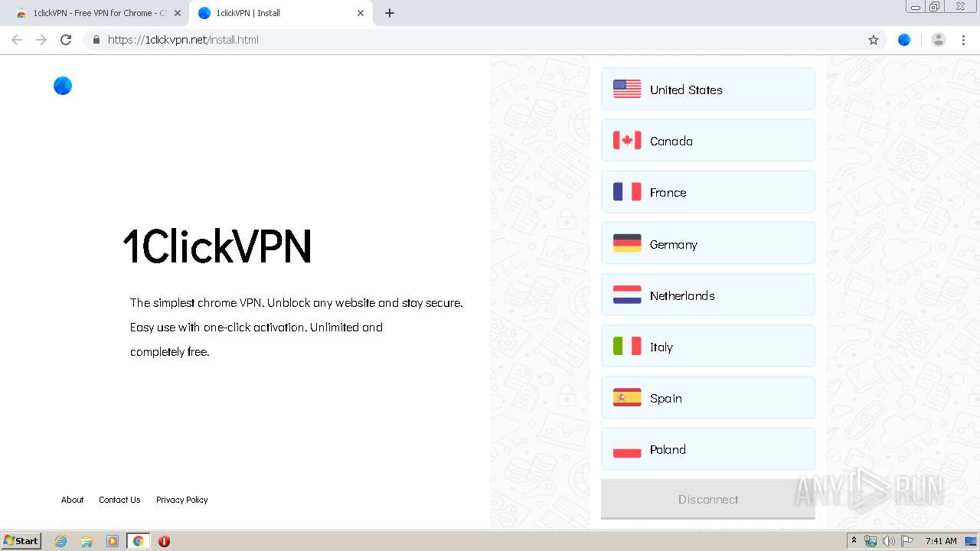Click the taskbar clock showing 7:41 AM
980x551 pixels.
click(941, 541)
